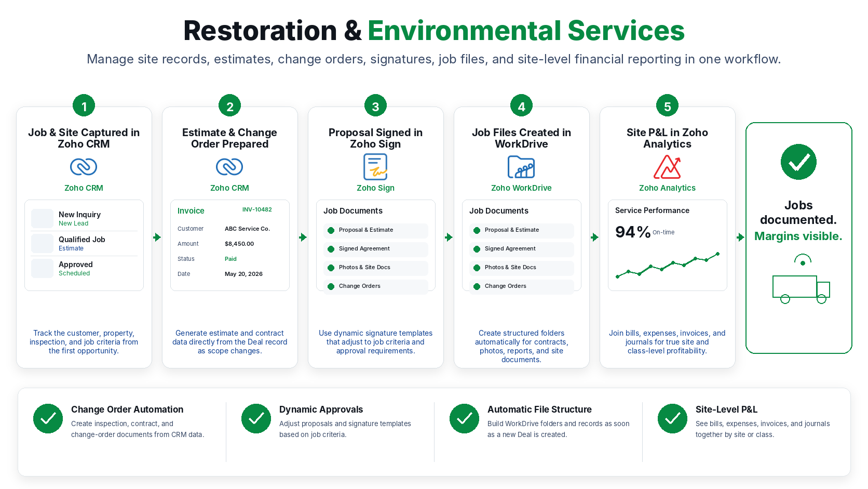The width and height of the screenshot is (868, 489).
Task: Click the large checkmark above Jobs documented
Action: click(798, 162)
